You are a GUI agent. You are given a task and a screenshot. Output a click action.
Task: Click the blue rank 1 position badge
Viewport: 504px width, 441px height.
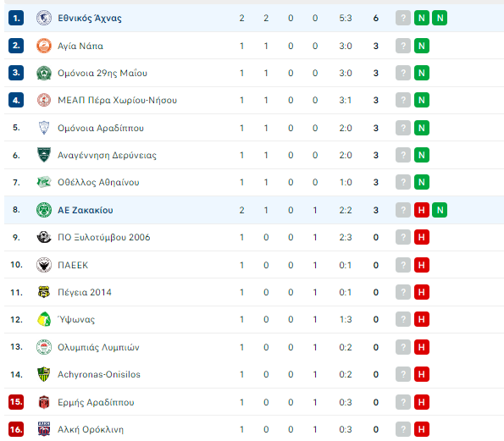pyautogui.click(x=16, y=18)
